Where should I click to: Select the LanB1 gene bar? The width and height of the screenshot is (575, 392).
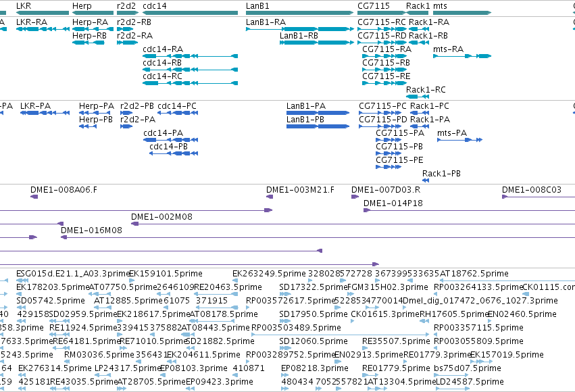tap(299, 13)
